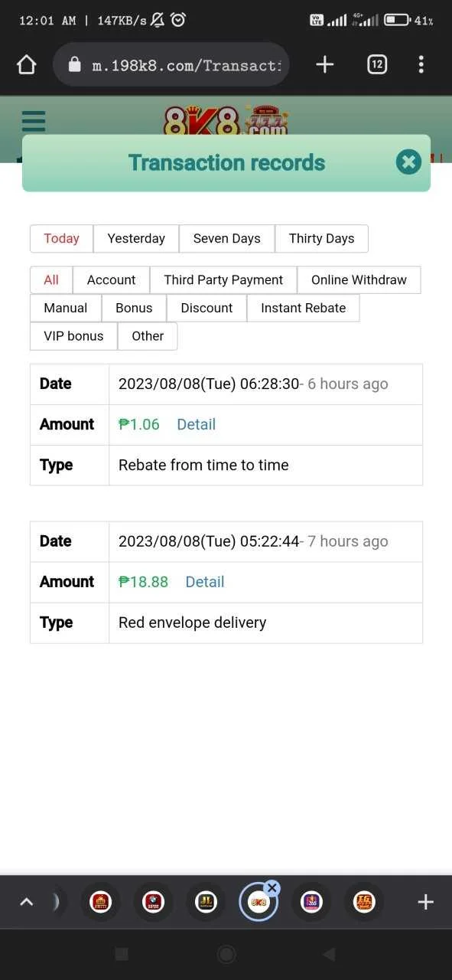Switch to the JL tab thumbnail
The image size is (452, 980).
coord(206,902)
